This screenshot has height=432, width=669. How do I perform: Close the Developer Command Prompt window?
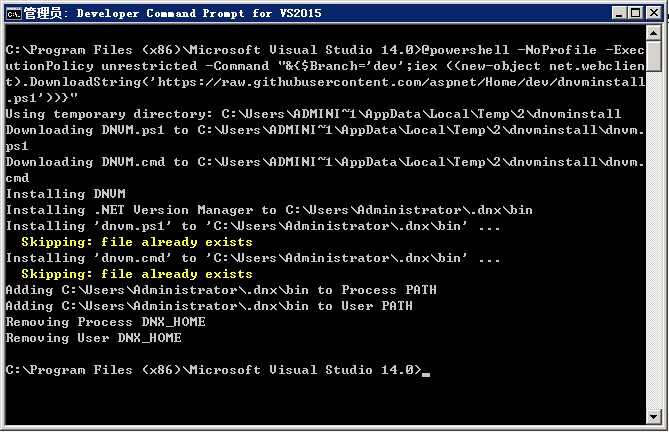654,13
